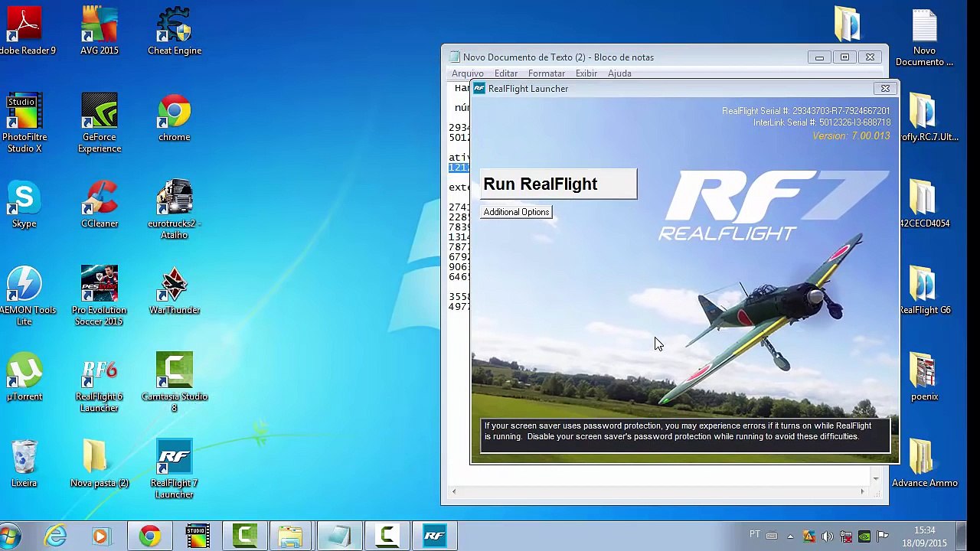980x551 pixels.
Task: Switch to PhotoFiltre Studio on the taskbar
Action: coord(198,536)
